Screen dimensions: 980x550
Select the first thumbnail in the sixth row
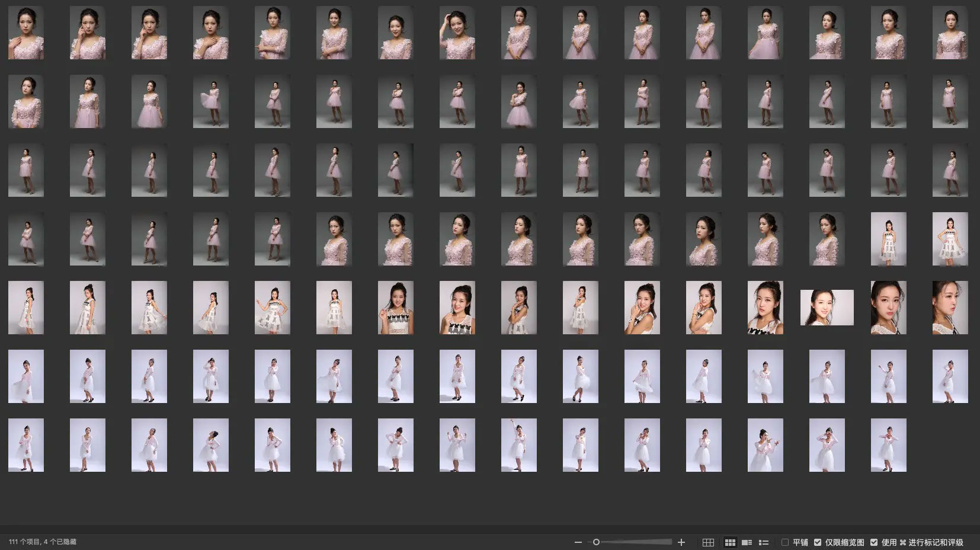[26, 376]
